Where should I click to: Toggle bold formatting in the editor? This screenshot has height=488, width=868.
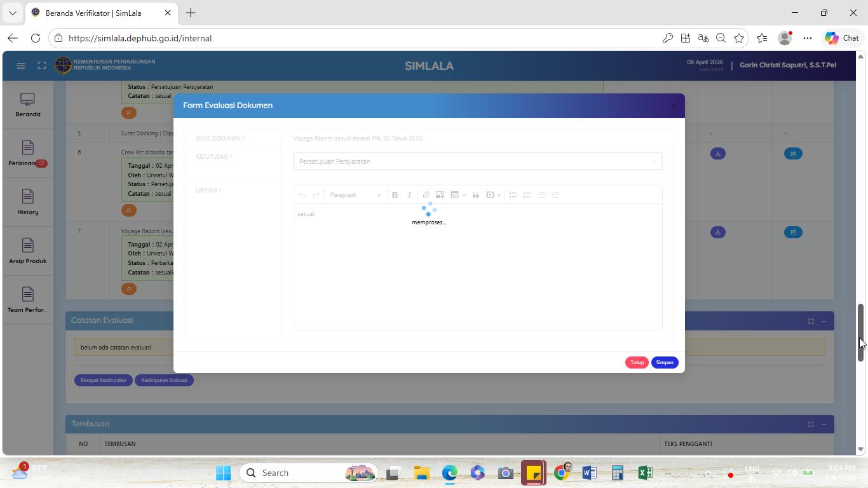[395, 195]
